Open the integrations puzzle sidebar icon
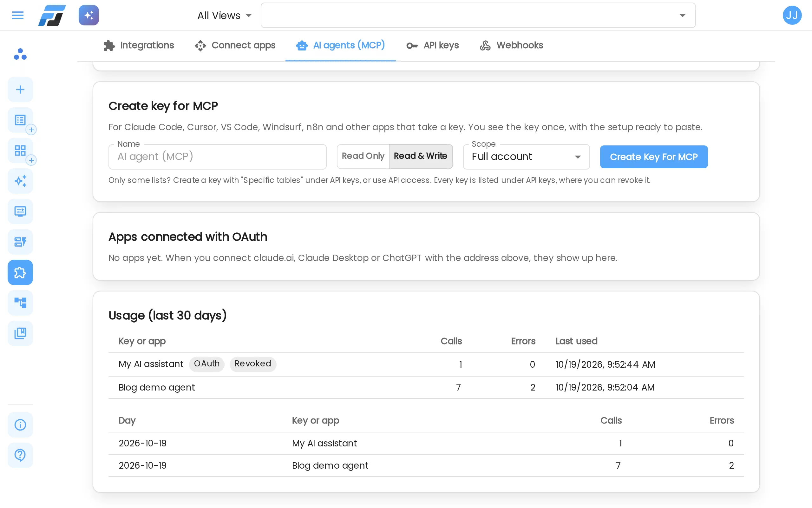The height and width of the screenshot is (508, 812). pos(20,272)
